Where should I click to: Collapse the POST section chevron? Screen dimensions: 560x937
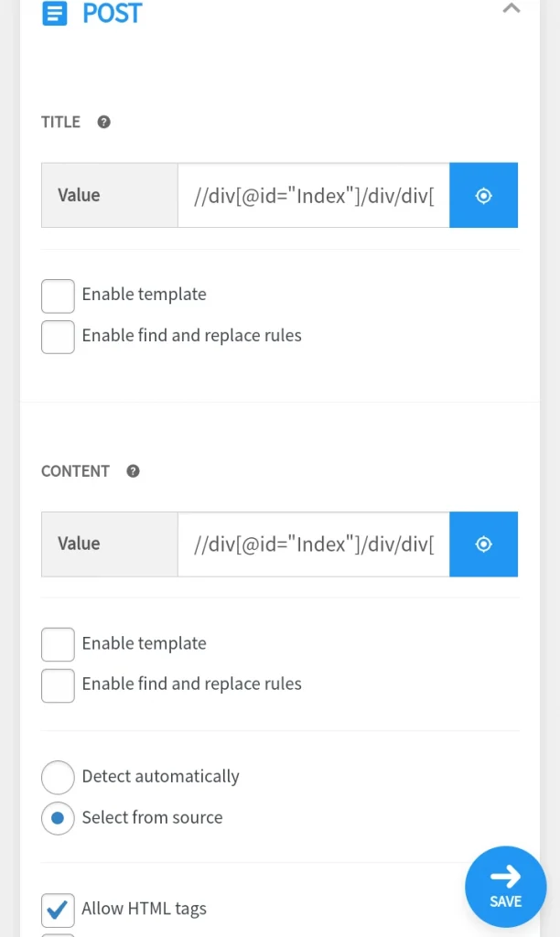[x=511, y=8]
